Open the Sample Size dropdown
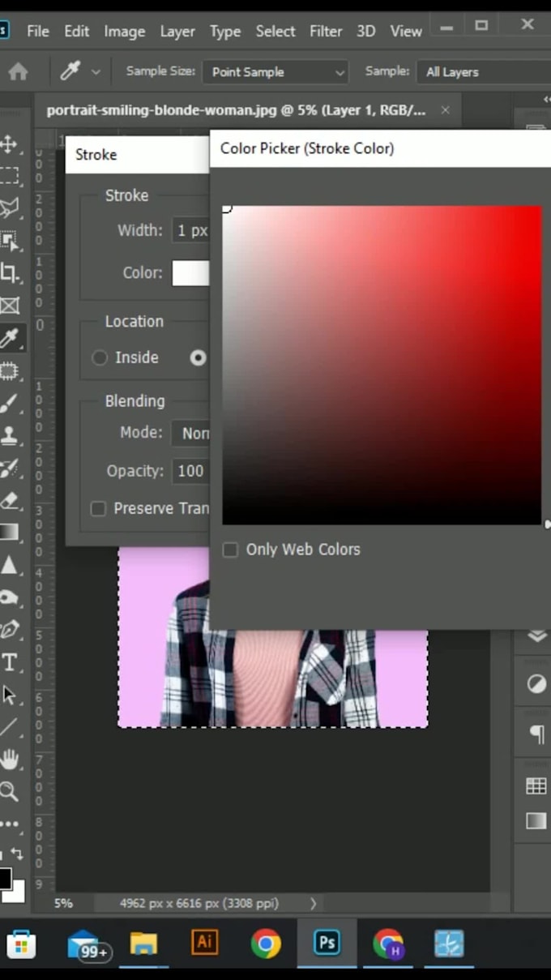 [275, 71]
